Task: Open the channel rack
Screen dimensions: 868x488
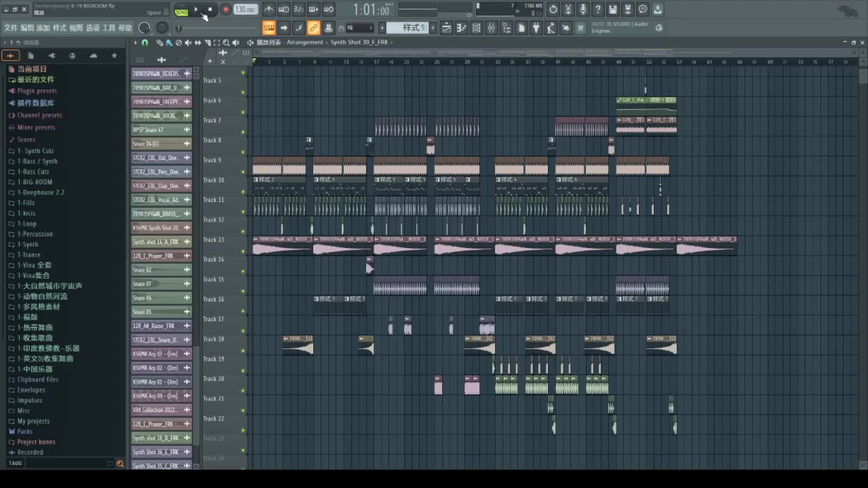Action: [x=476, y=28]
